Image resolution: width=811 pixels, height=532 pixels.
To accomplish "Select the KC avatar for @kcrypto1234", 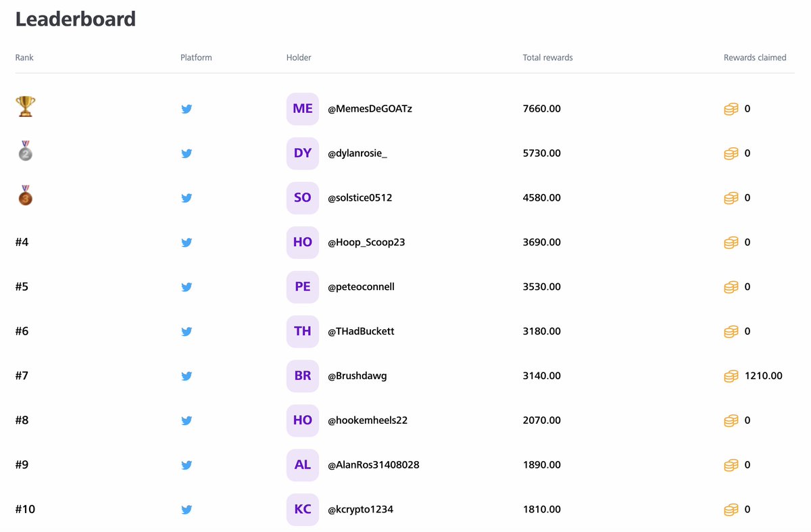I will coord(302,509).
